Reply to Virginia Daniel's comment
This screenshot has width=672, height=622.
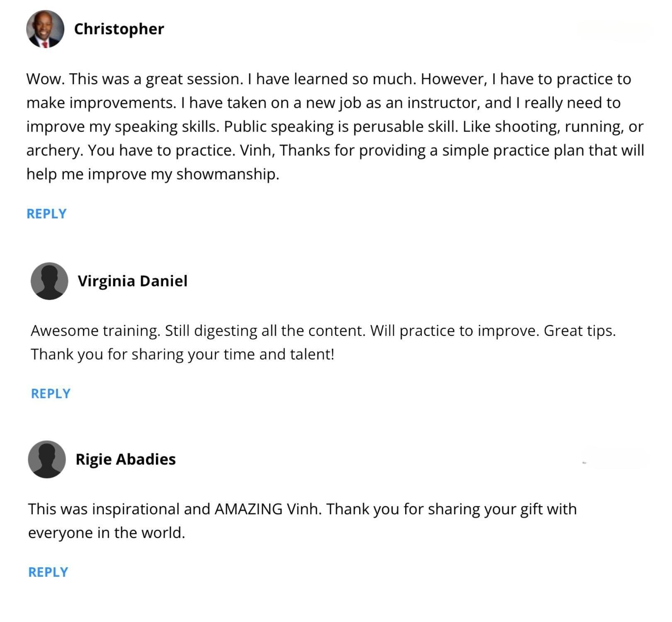(x=51, y=394)
